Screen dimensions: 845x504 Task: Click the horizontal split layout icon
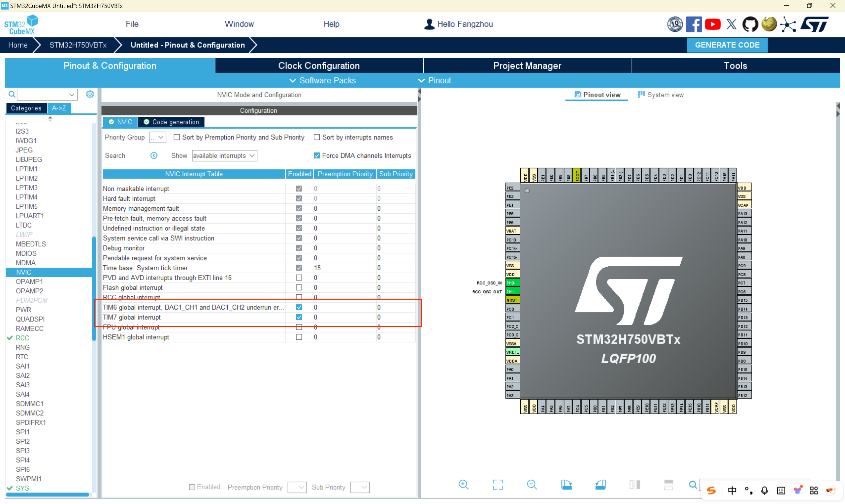click(668, 485)
